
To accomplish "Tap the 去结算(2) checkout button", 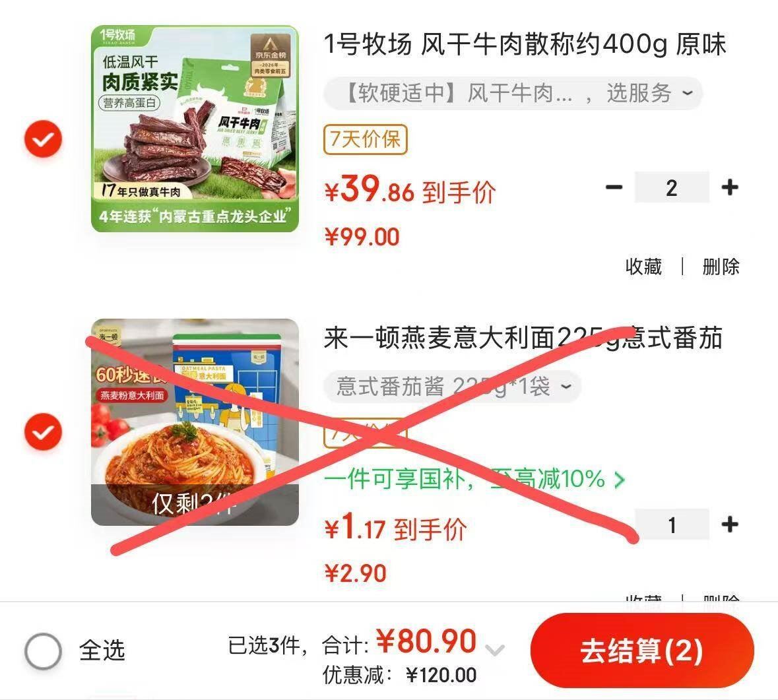I will tap(642, 651).
